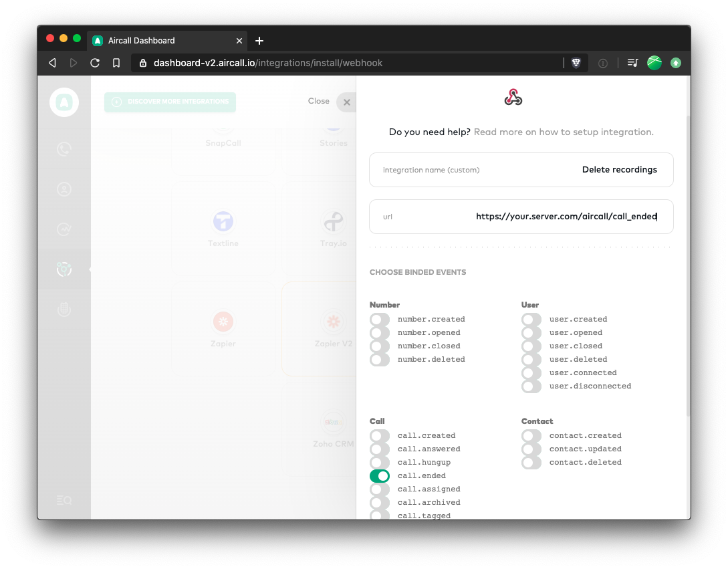The image size is (728, 569).
Task: Open the Analytics chart icon in sidebar
Action: point(64,229)
